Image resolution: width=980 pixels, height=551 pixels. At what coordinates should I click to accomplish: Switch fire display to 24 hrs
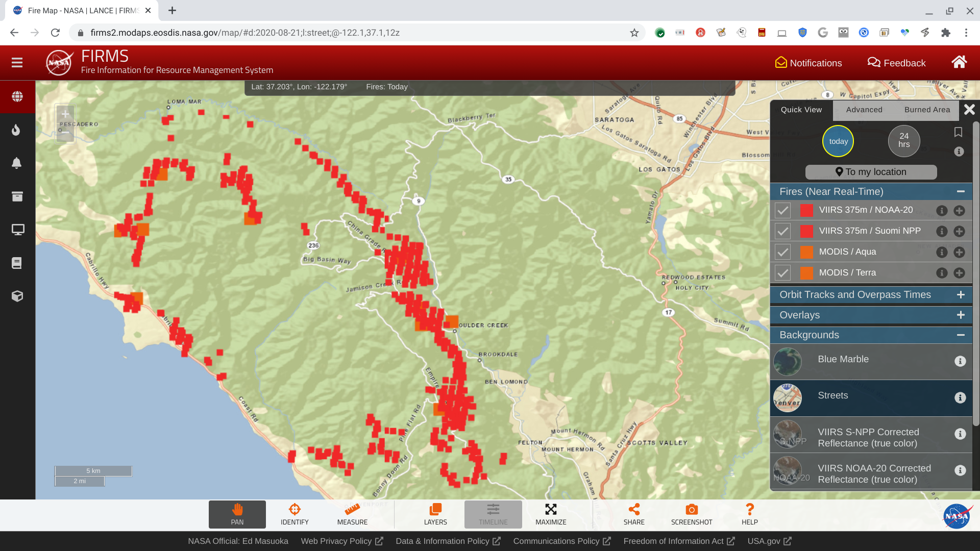pyautogui.click(x=903, y=141)
